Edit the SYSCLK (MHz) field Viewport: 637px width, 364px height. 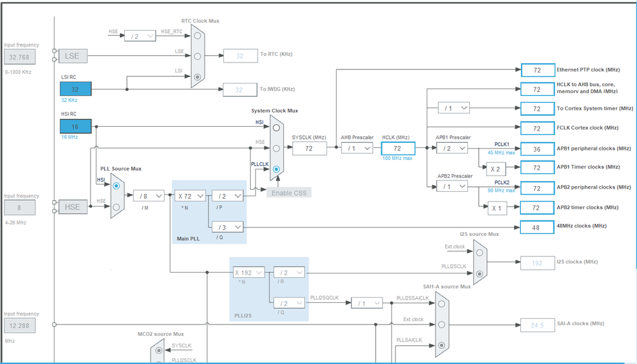(309, 149)
